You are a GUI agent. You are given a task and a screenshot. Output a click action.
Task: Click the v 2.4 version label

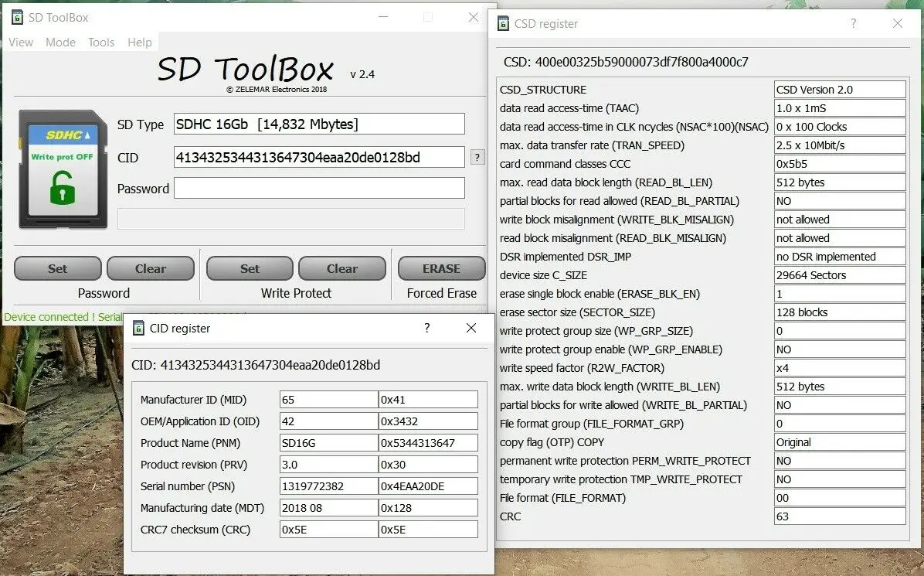[362, 74]
